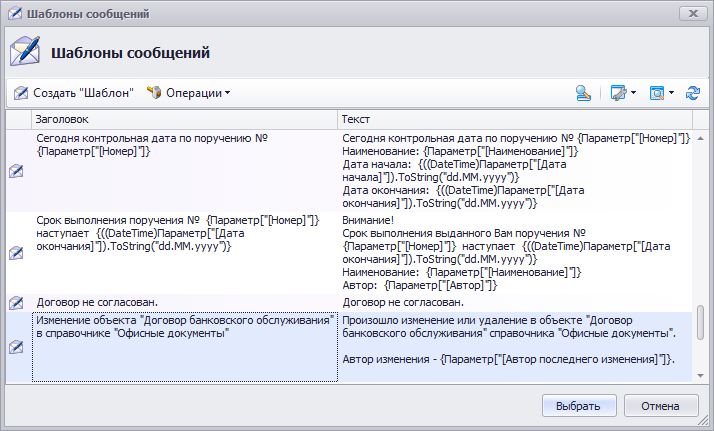Click the Создать "Шаблон" toolbar button

click(74, 93)
